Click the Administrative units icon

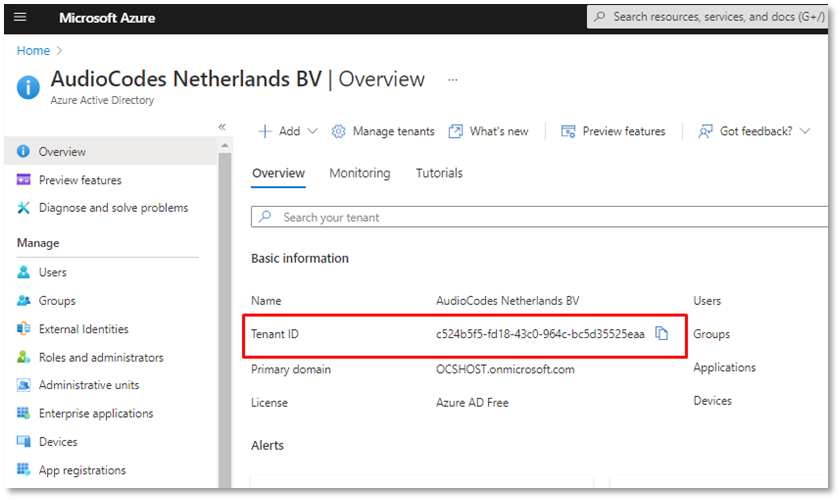point(24,385)
